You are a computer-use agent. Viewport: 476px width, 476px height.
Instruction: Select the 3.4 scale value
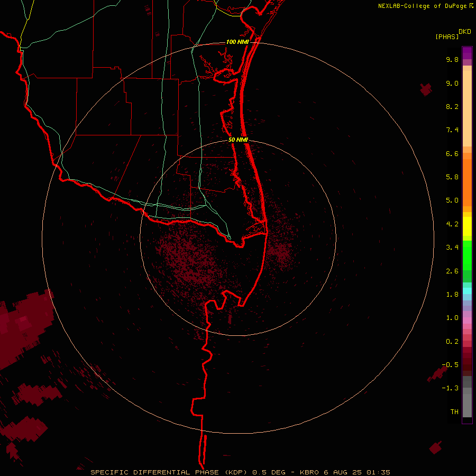tap(452, 248)
